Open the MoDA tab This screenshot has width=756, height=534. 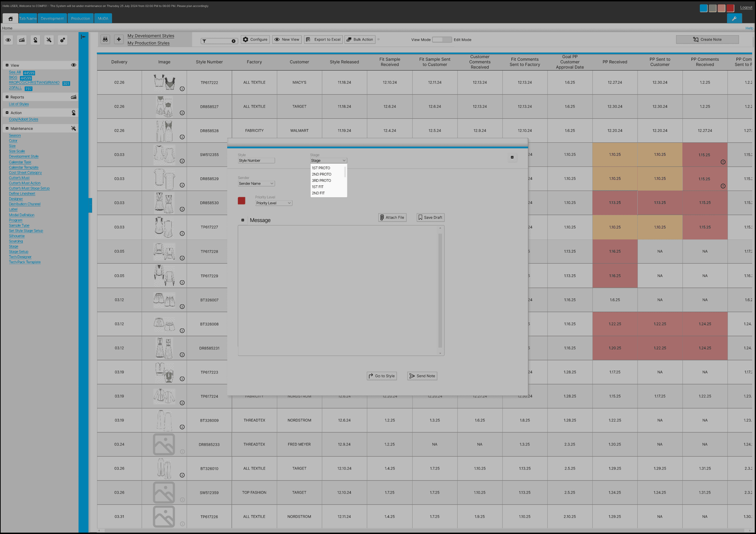pyautogui.click(x=103, y=18)
